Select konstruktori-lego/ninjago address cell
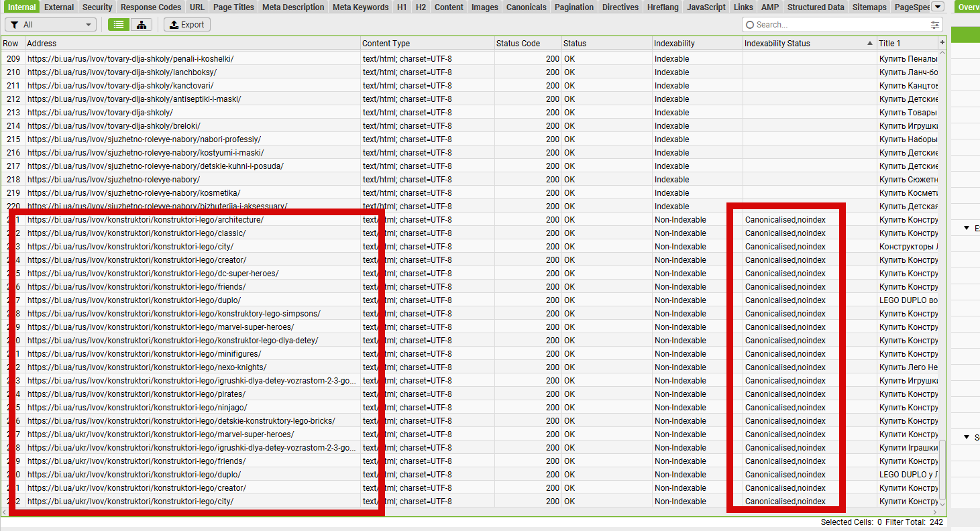 (193, 408)
